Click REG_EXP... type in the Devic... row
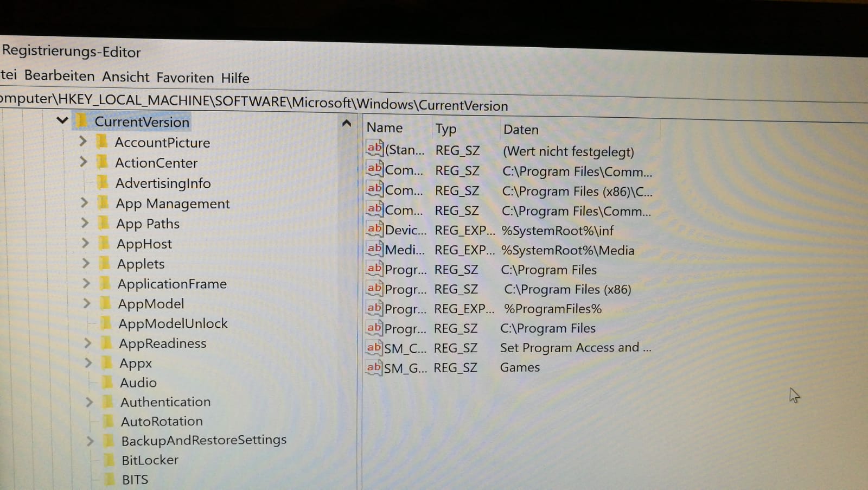The width and height of the screenshot is (868, 490). pos(465,230)
